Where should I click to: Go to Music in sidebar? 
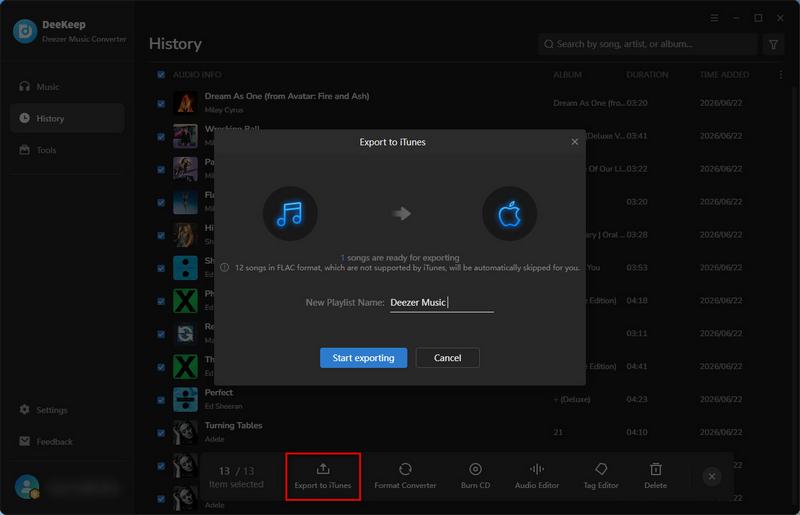67,87
